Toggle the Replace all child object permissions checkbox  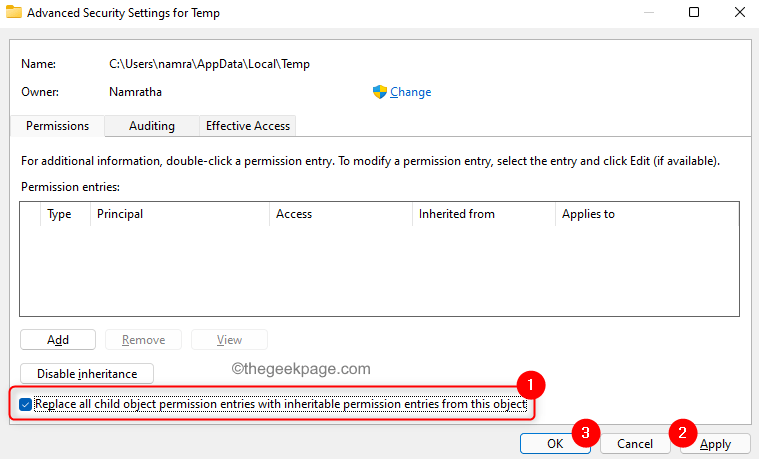coord(26,404)
